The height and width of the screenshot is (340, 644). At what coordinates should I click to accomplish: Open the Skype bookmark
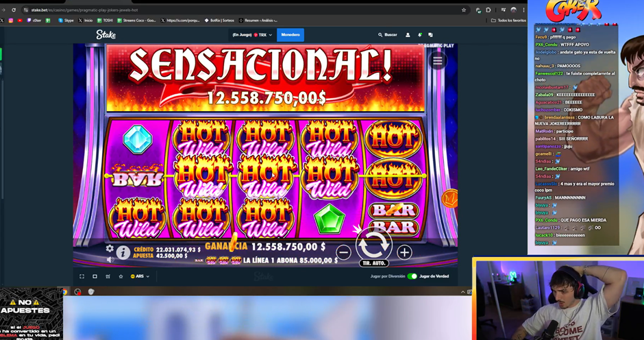(66, 20)
